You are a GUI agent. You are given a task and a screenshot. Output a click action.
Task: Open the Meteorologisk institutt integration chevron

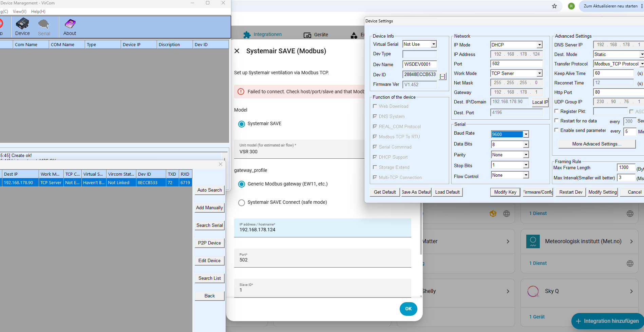tap(631, 241)
